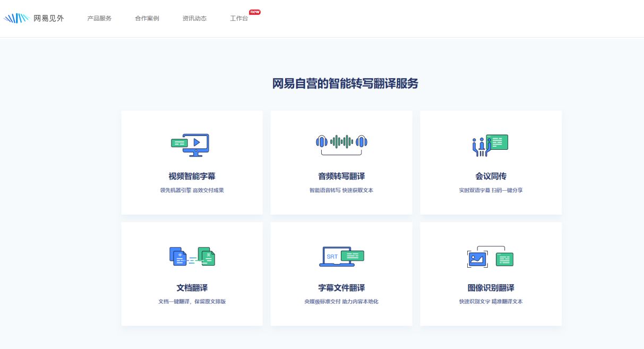Open the 产品服务 menu
The height and width of the screenshot is (349, 644).
tap(98, 18)
